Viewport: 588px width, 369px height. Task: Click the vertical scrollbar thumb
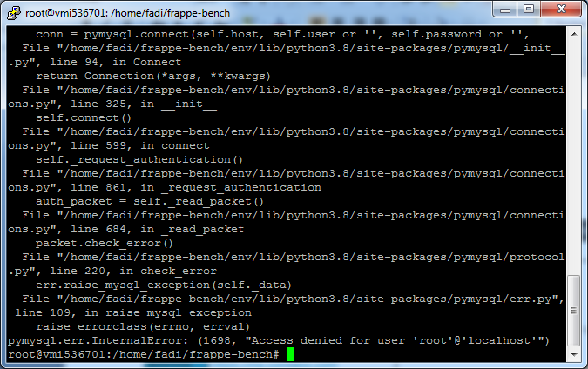(574, 311)
